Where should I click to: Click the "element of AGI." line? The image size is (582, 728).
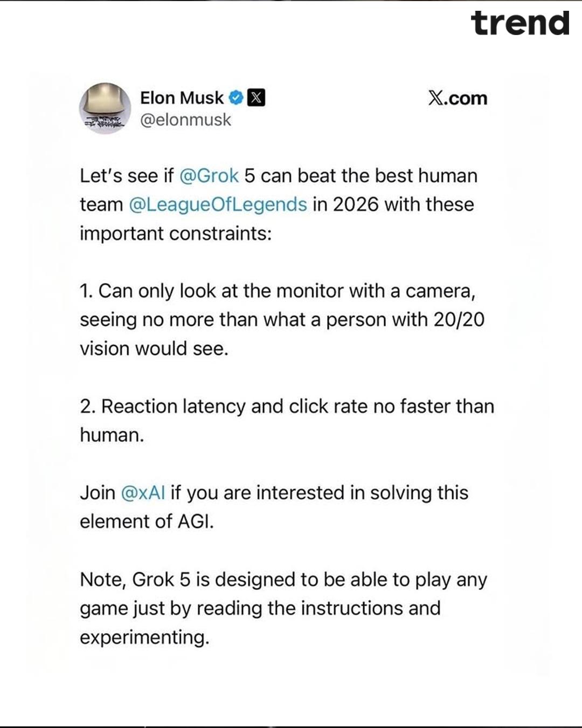[147, 521]
